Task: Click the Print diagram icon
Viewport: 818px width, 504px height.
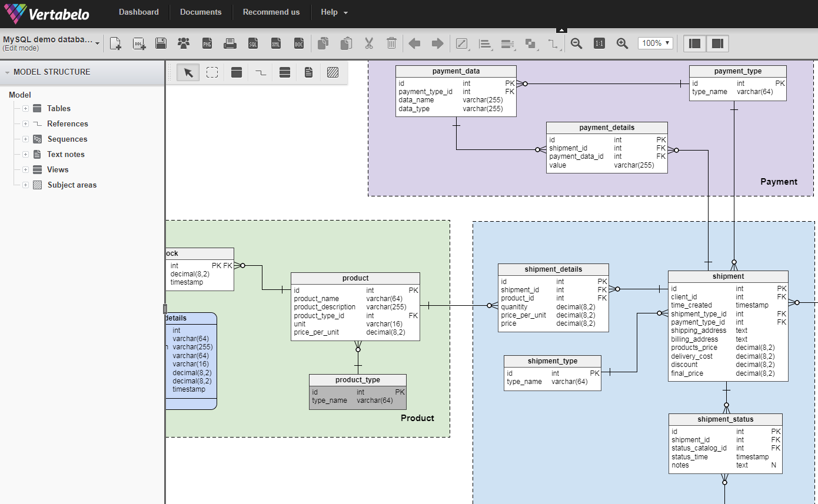Action: (230, 43)
